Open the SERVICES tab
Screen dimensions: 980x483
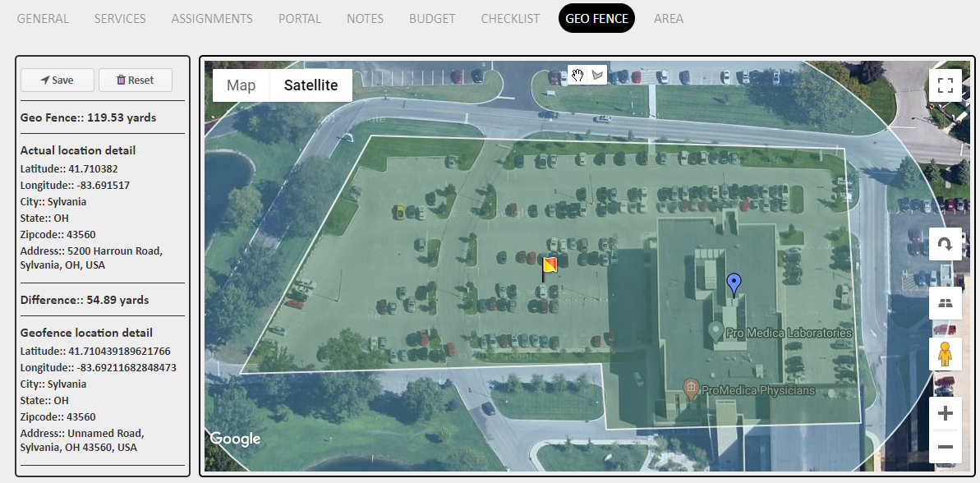coord(120,18)
